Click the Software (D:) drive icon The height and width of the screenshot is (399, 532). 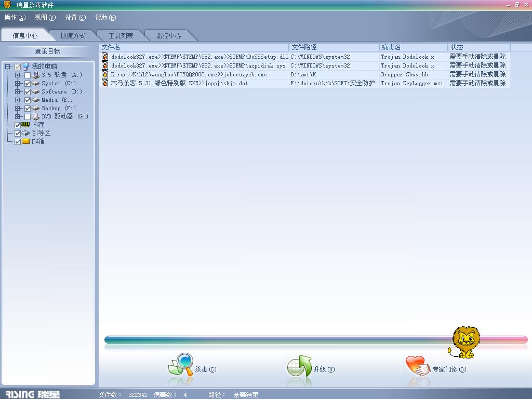tap(36, 91)
